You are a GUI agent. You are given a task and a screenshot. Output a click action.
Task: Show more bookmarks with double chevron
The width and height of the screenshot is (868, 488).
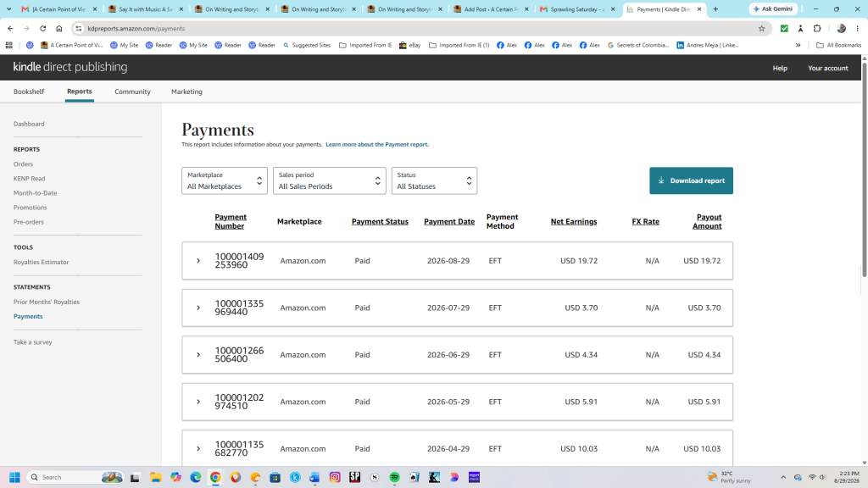pos(798,45)
